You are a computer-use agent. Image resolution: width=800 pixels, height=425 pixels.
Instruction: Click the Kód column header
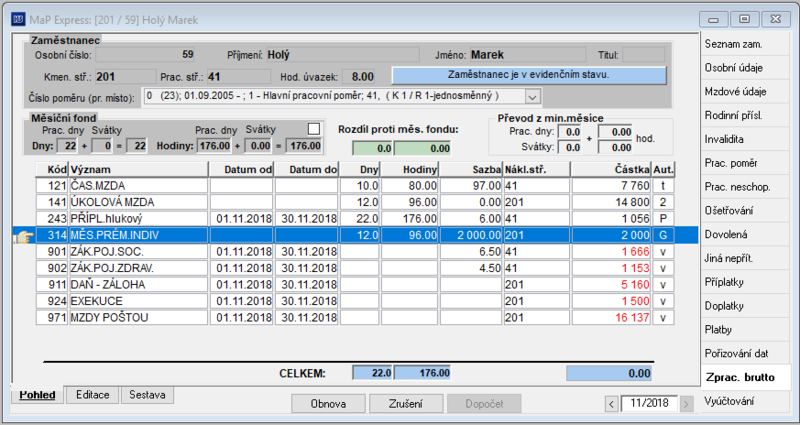[x=52, y=169]
